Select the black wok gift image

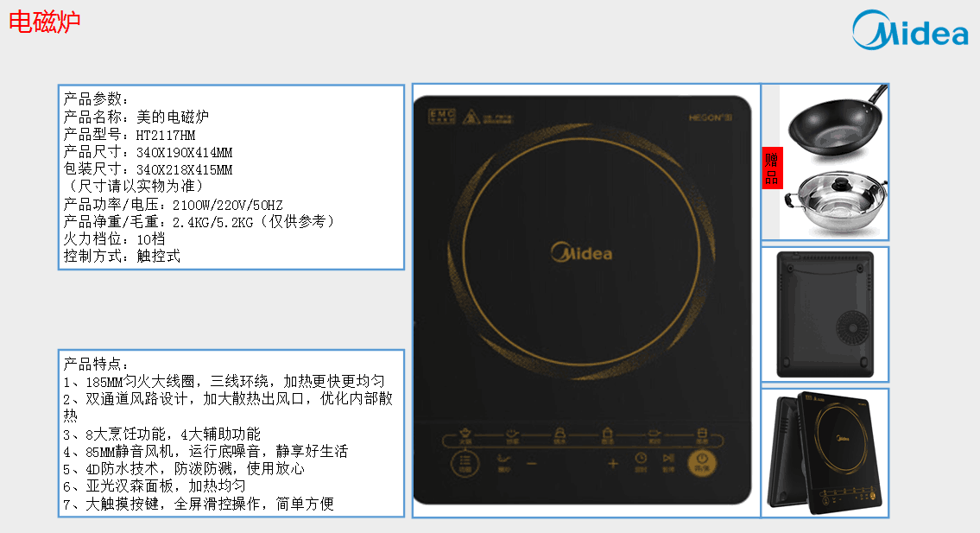[x=837, y=119]
